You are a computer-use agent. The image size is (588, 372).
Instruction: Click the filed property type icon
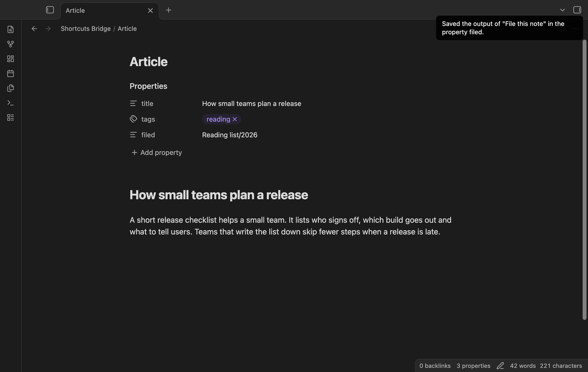tap(133, 135)
